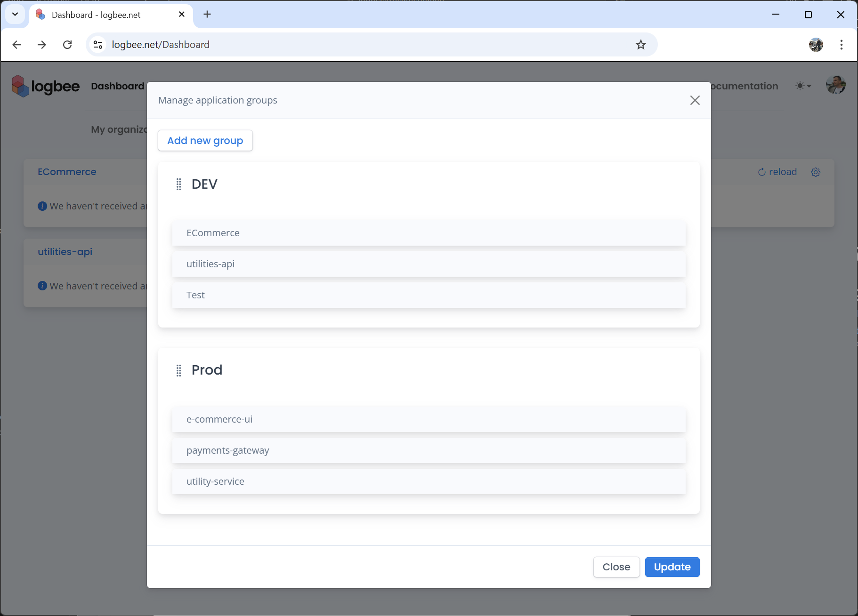Screen dimensions: 858x616
Task: Click the info icon on utilities-api card
Action: point(41,286)
